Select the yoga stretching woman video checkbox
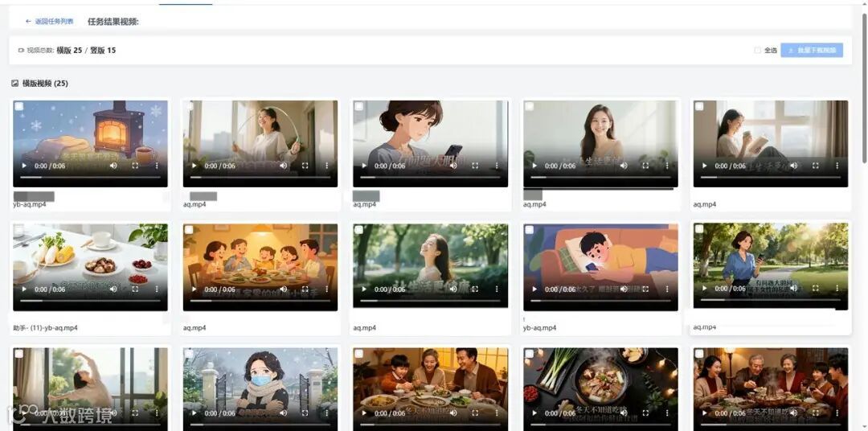The height and width of the screenshot is (431, 868). (18, 354)
